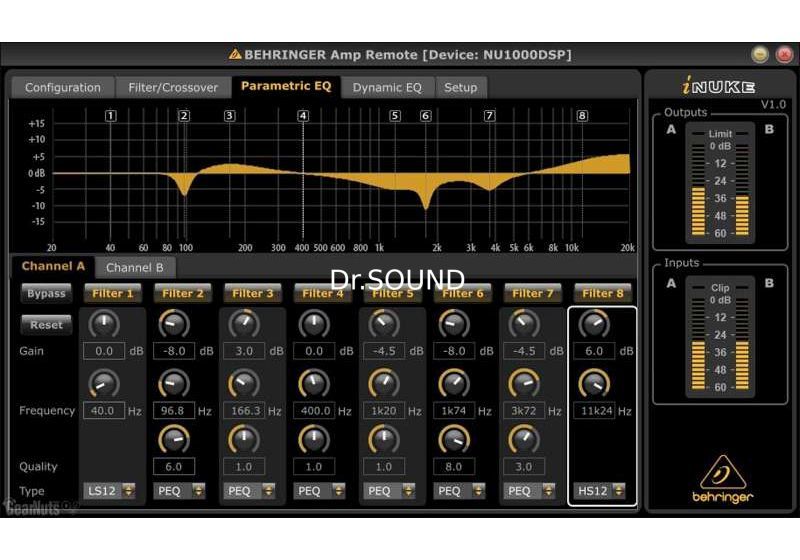Open Filter 8 type dropdown HS12
The width and height of the screenshot is (800, 560).
pos(599,491)
